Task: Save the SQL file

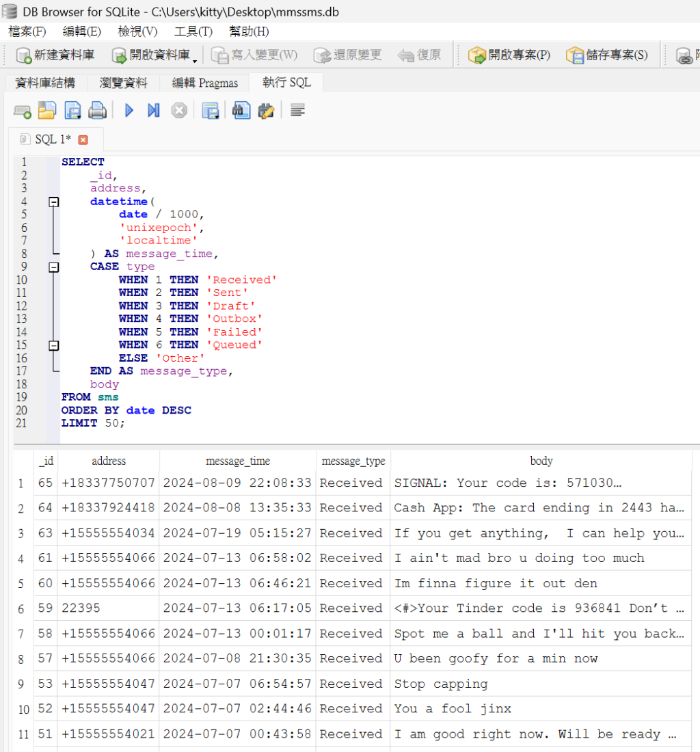Action: coord(72,111)
